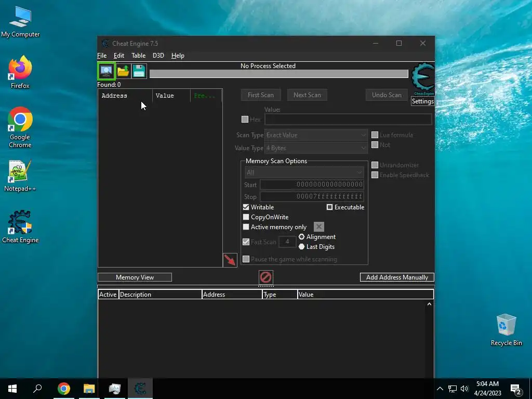This screenshot has height=399, width=532.
Task: Open the notification center icon
Action: pos(516,389)
